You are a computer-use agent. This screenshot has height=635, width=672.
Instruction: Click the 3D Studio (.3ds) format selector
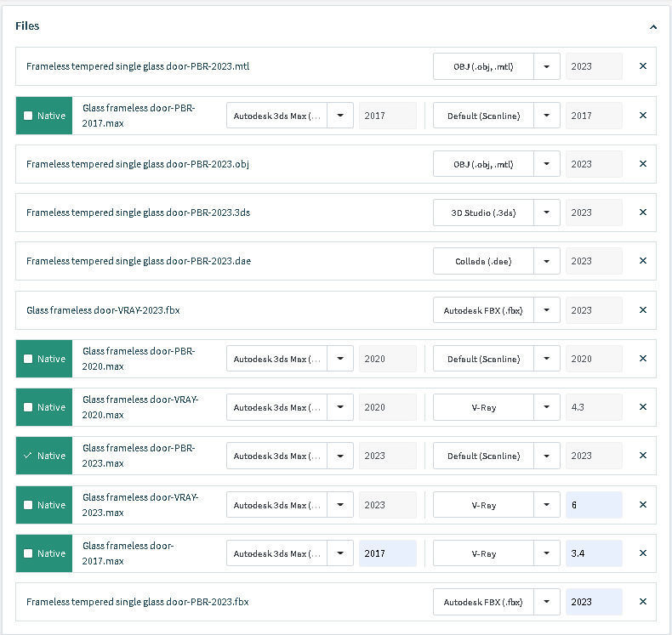[x=496, y=213]
